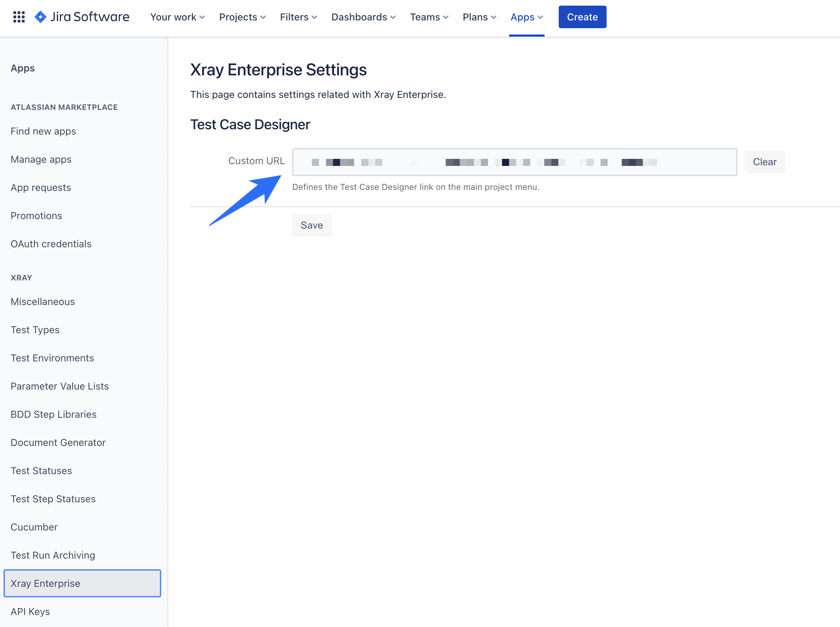
Task: Click the Clear button next to Custom URL
Action: [x=765, y=162]
